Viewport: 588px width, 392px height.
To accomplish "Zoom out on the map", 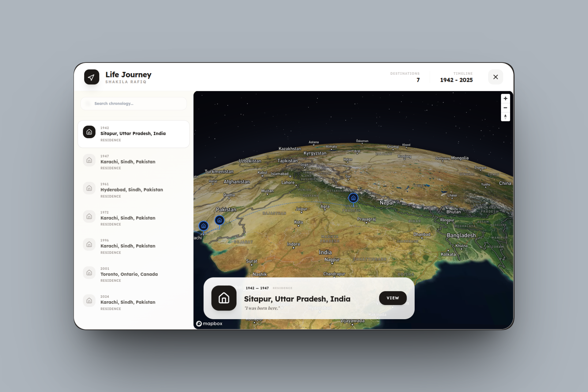I will 505,108.
